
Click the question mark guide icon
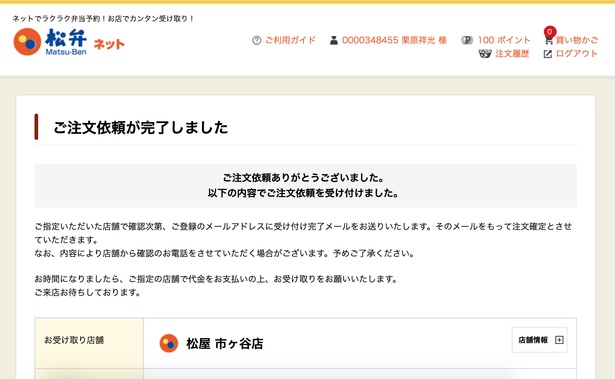click(x=257, y=40)
